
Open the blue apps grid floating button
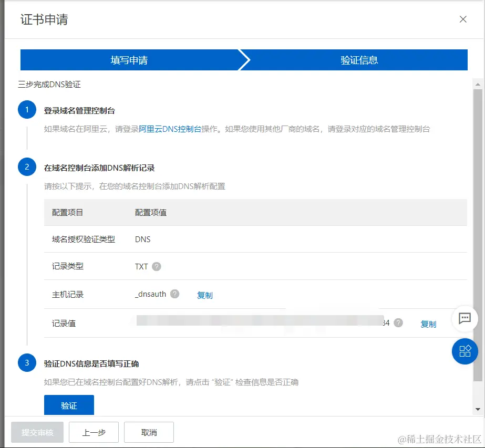point(465,351)
